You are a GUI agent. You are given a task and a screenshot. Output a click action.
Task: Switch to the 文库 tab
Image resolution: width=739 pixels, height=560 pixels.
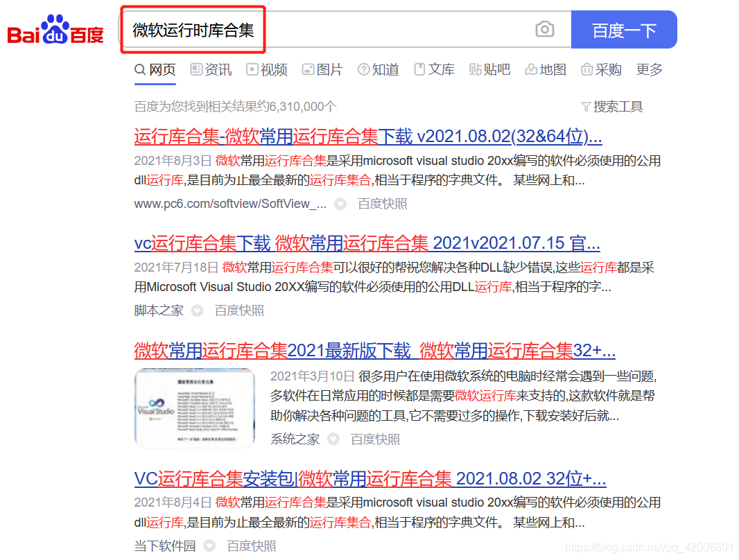(x=434, y=70)
